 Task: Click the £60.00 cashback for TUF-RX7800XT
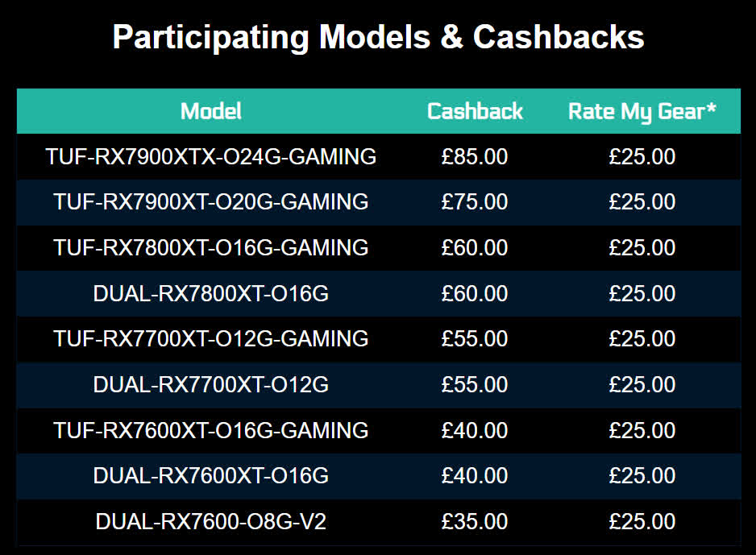[x=475, y=247]
